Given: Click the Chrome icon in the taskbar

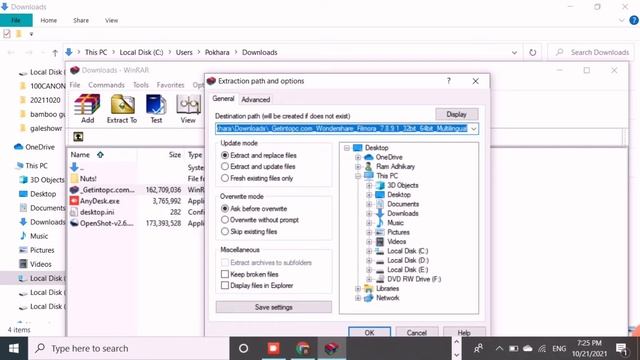Looking at the screenshot, I should tap(302, 348).
